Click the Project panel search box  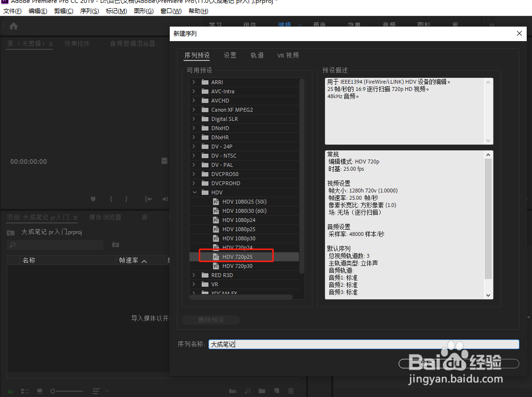click(55, 245)
